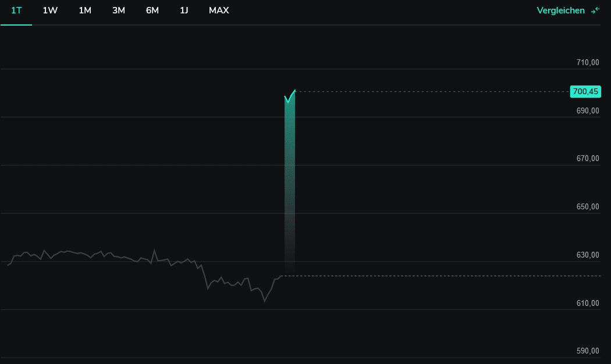Switch to the 1W time range

(50, 10)
